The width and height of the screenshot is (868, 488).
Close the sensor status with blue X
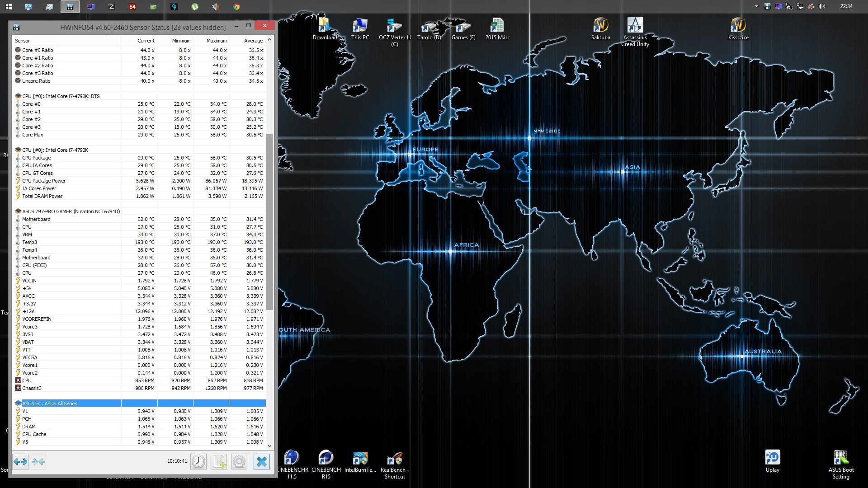pyautogui.click(x=261, y=462)
